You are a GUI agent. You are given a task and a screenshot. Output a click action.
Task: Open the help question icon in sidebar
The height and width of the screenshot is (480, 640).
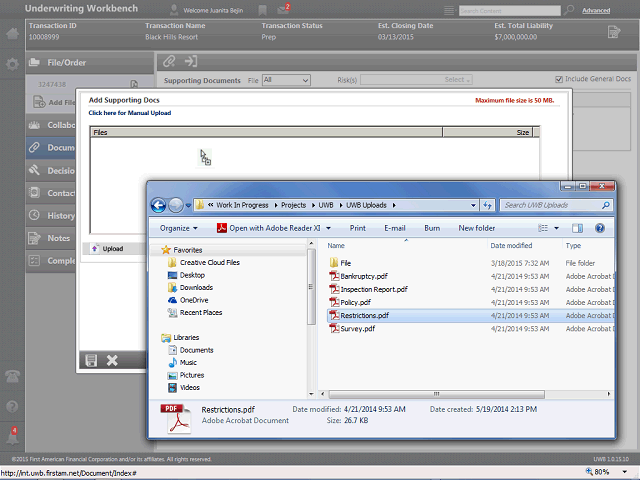[x=12, y=406]
